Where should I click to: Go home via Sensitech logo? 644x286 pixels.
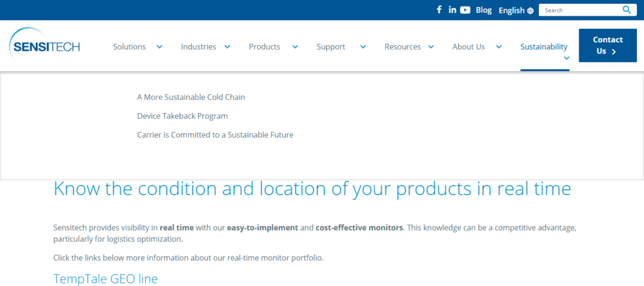tap(45, 45)
